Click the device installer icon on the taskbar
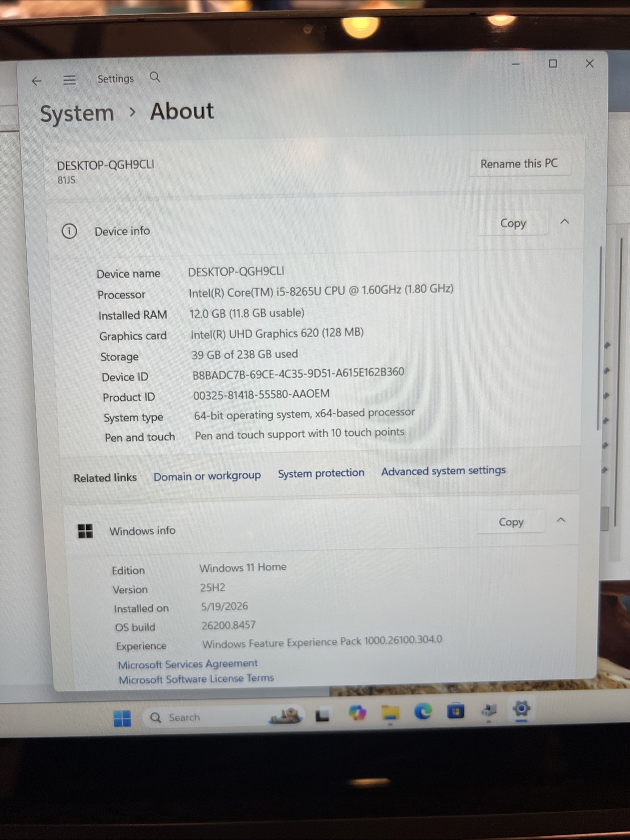Image resolution: width=630 pixels, height=840 pixels. [489, 710]
